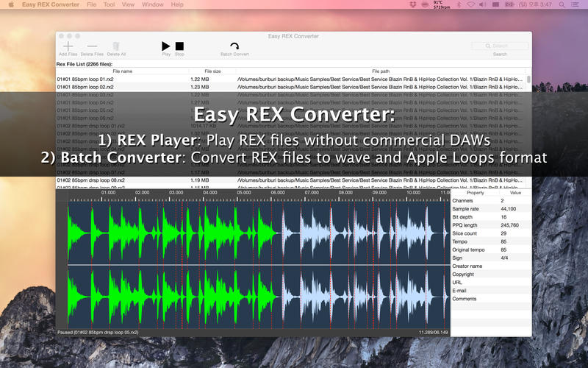Click the Bluetooth icon in the menu bar
The height and width of the screenshot is (368, 588).
pos(459,4)
